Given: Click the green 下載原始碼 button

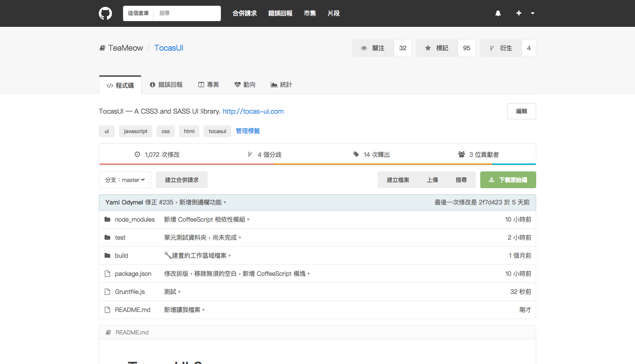Looking at the screenshot, I should point(508,180).
